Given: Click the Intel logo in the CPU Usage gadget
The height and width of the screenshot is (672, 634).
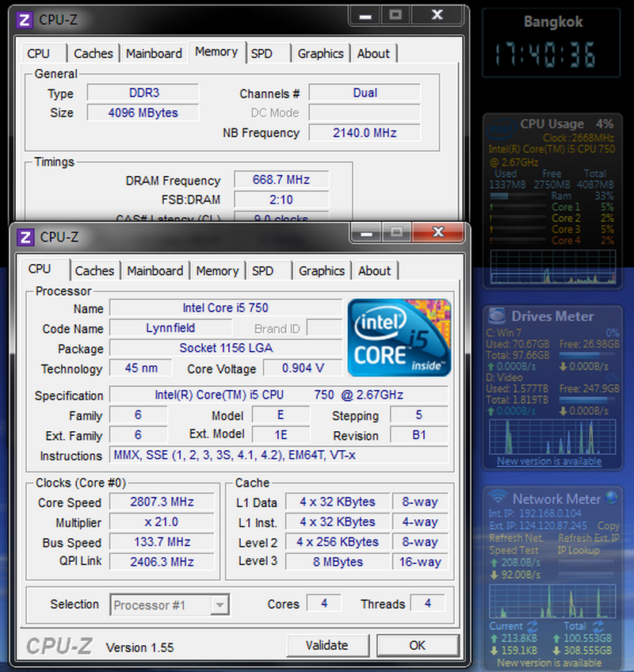Looking at the screenshot, I should pyautogui.click(x=502, y=128).
